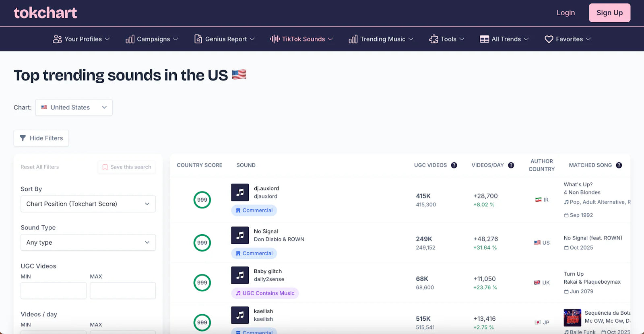Click music note icon for Baby glitch sound
The width and height of the screenshot is (644, 334).
coord(240,275)
